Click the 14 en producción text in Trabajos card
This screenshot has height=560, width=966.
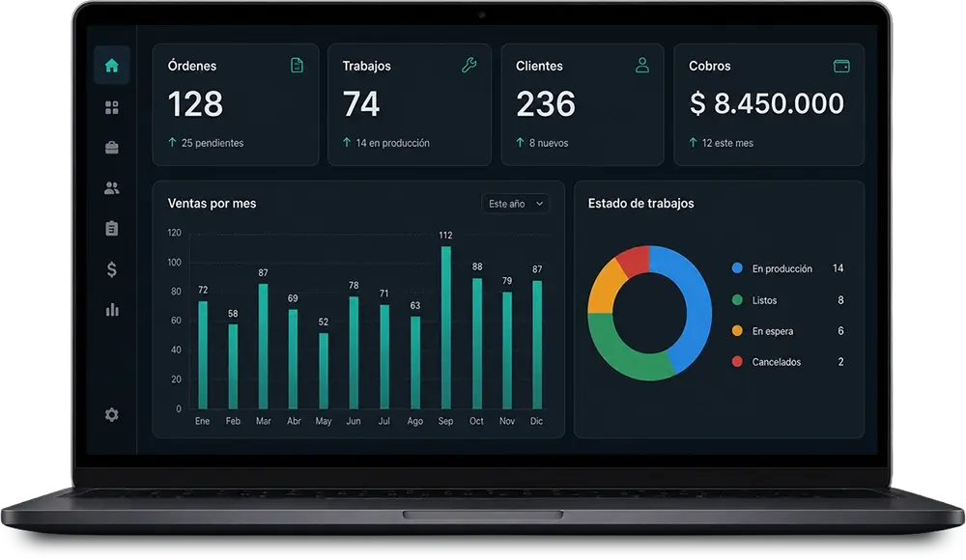(x=392, y=143)
